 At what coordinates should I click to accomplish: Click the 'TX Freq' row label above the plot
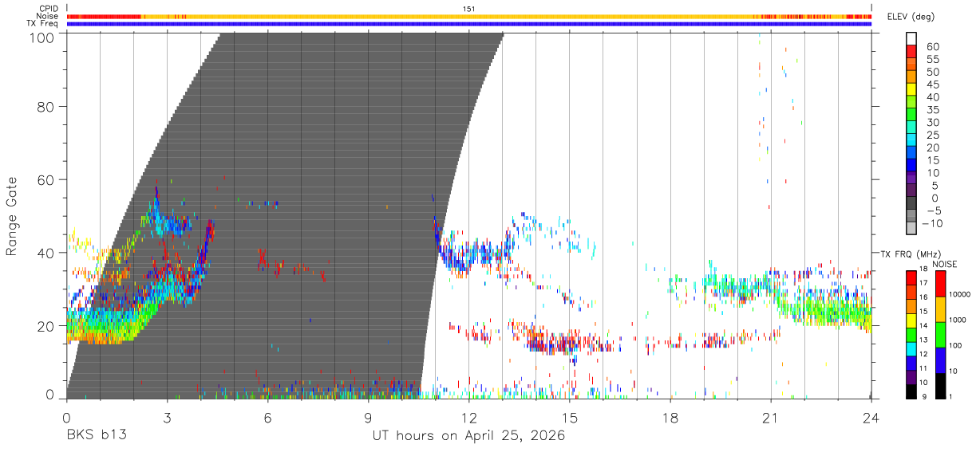(x=42, y=24)
